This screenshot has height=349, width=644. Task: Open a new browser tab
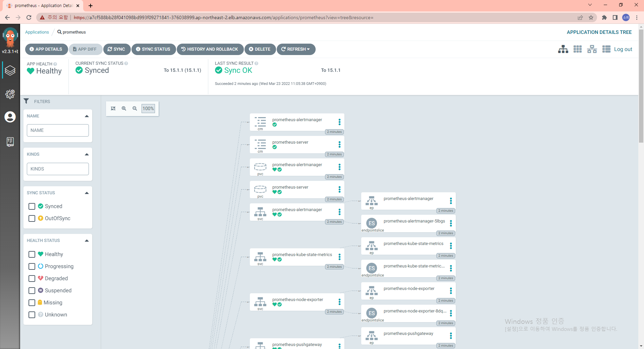[x=91, y=6]
